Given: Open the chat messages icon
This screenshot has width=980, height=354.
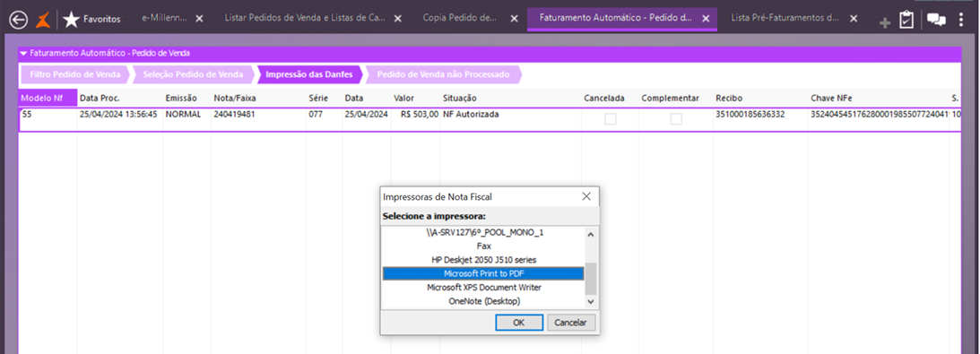Looking at the screenshot, I should [936, 20].
